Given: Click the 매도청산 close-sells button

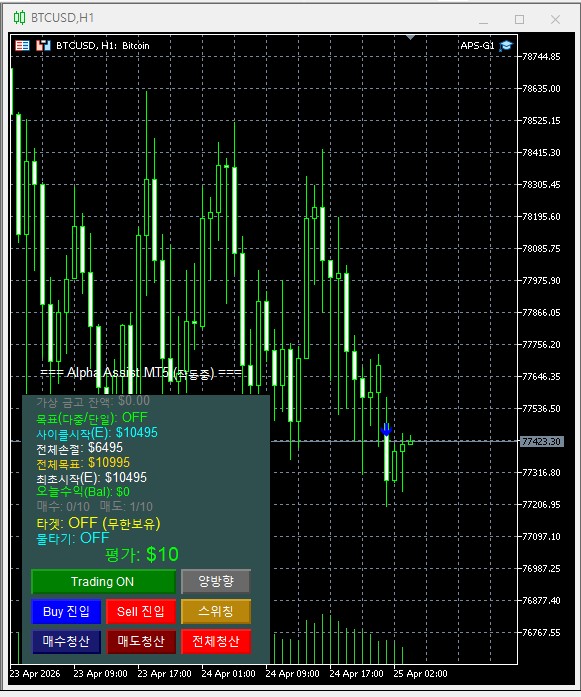Looking at the screenshot, I should 141,641.
